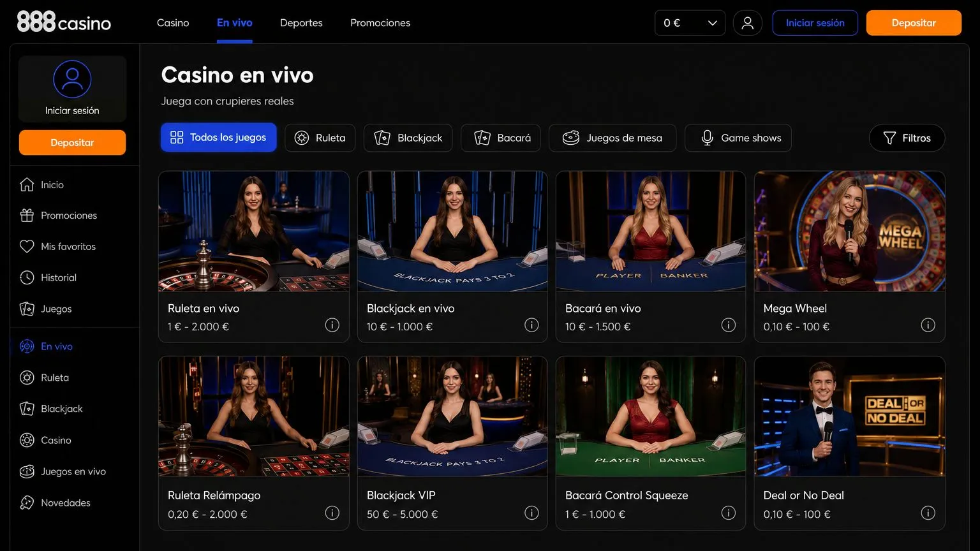The width and height of the screenshot is (980, 551).
Task: Open the Blackjack en vivo thumbnail
Action: tap(452, 231)
